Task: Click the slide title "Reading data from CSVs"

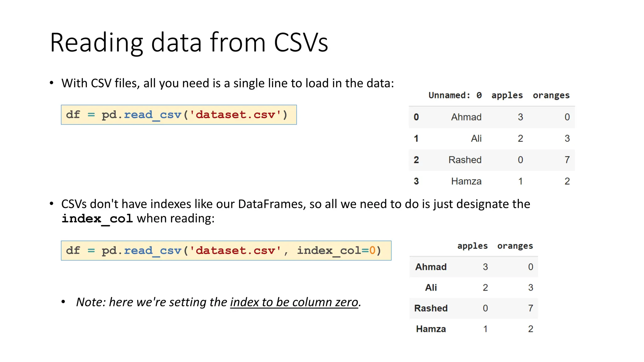Action: click(x=189, y=42)
